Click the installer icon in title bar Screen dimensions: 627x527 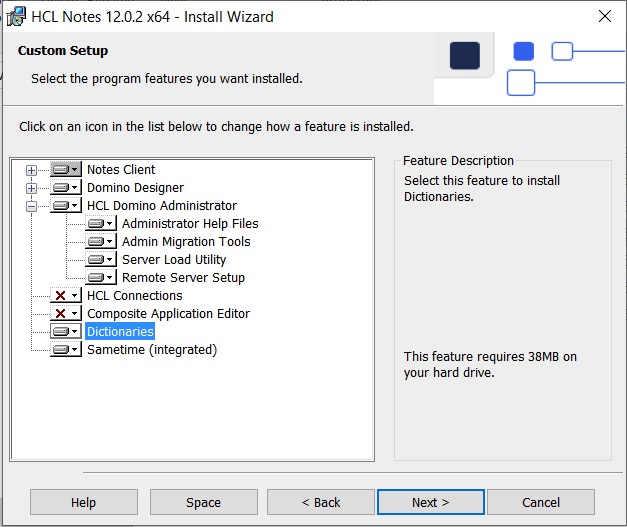point(16,17)
